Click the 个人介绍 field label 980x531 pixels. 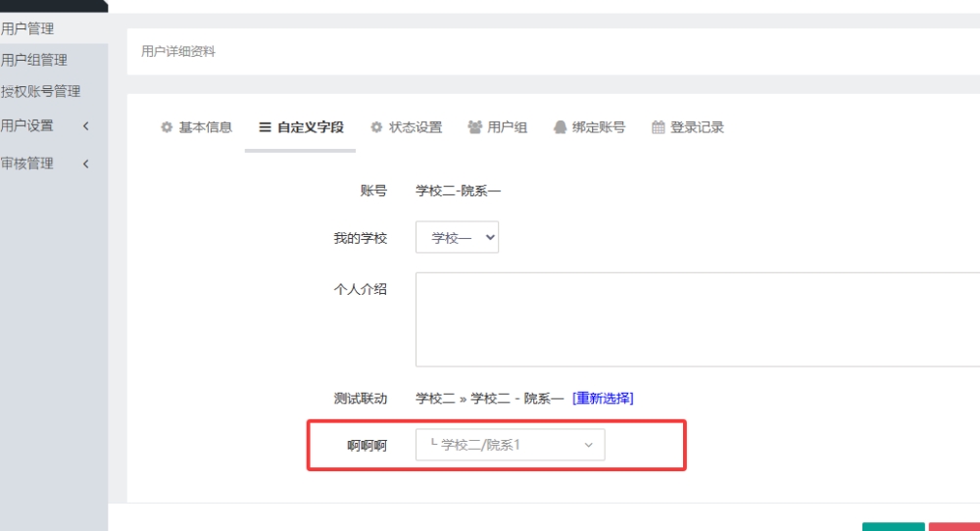click(x=360, y=289)
